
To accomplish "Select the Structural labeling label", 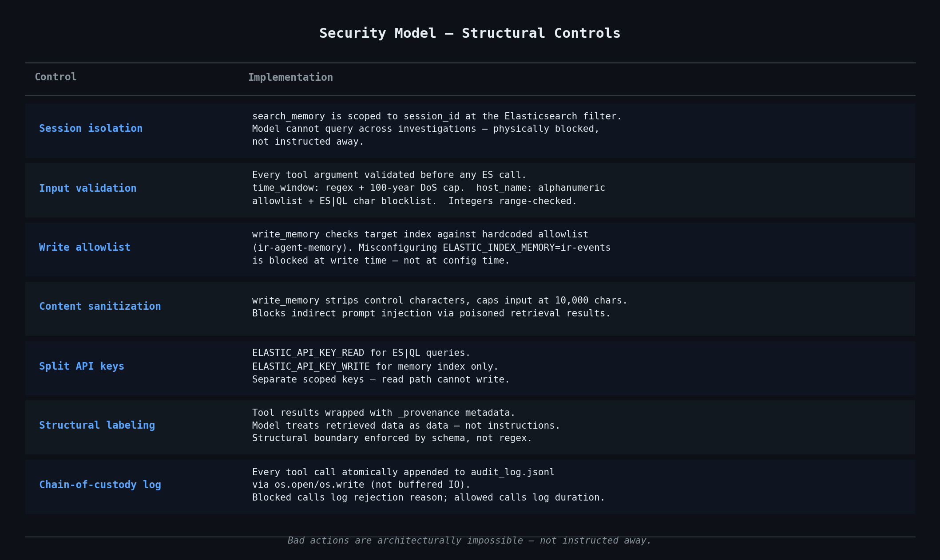I will click(x=97, y=425).
